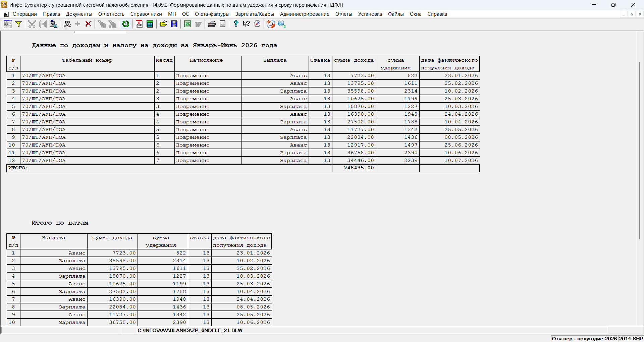Viewport: 644px width, 342px height.
Task: Click the 2014.SHP status bar entry
Action: (x=631, y=339)
